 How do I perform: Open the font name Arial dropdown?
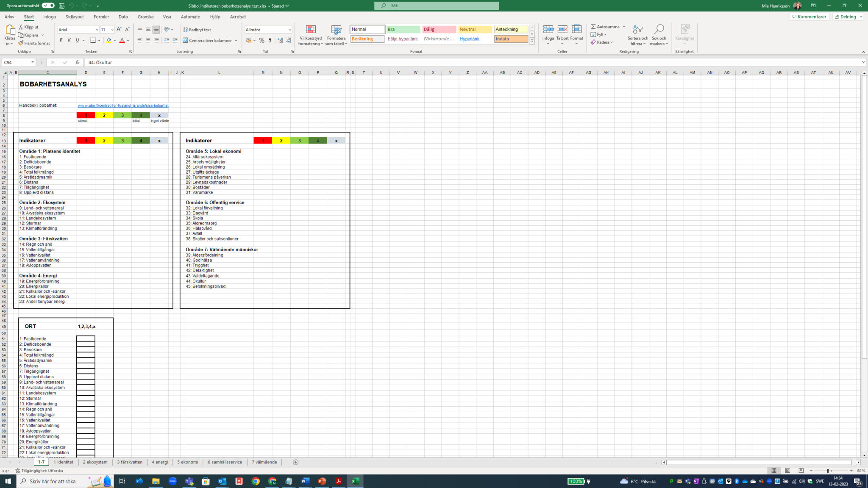[x=97, y=30]
